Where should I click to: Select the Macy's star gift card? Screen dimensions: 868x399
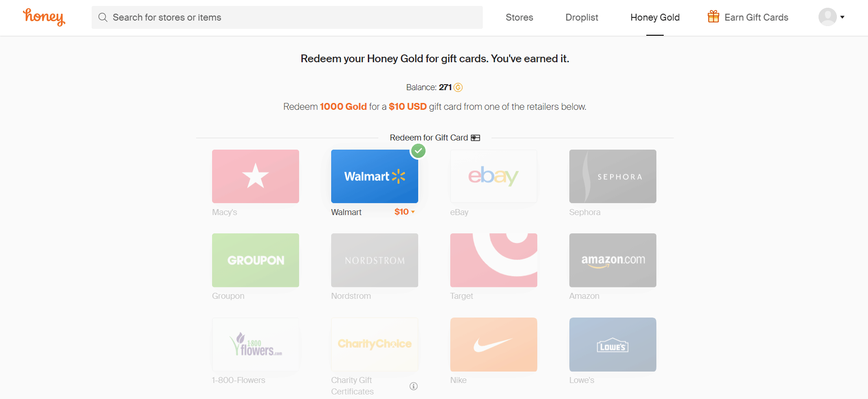[255, 176]
